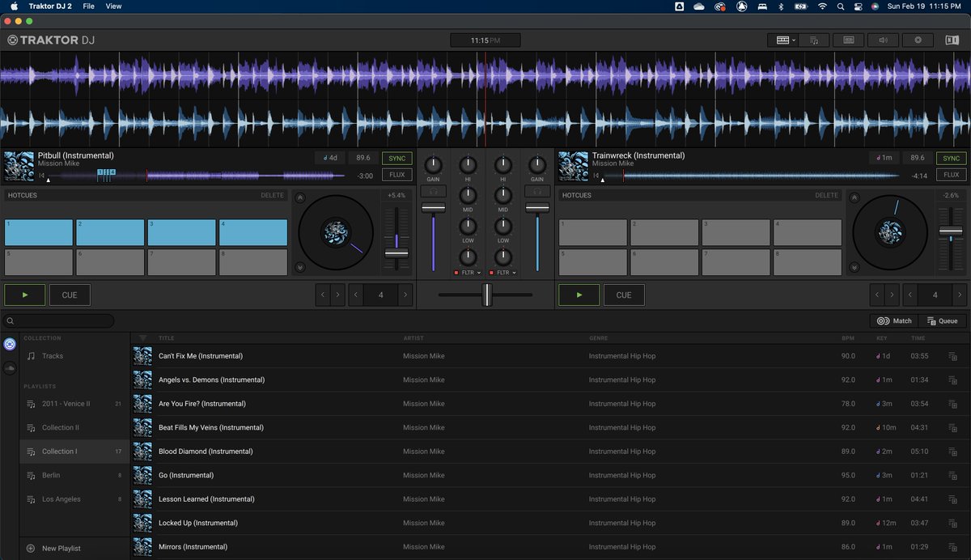Click the search magnifier icon in browser
The image size is (971, 560).
pos(11,321)
